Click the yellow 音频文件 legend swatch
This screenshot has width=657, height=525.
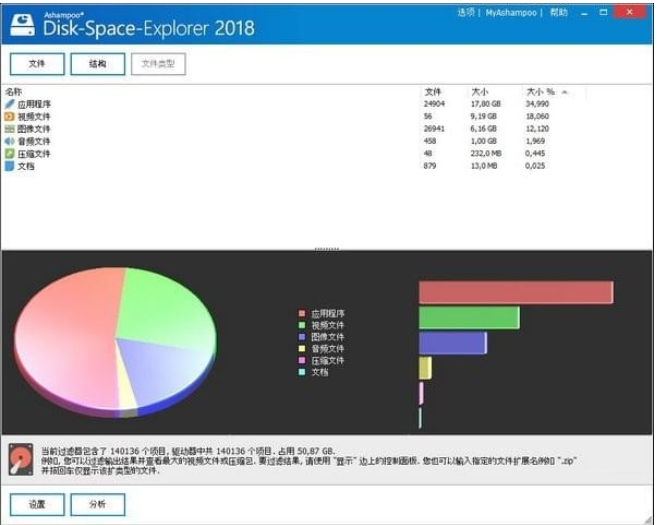[302, 349]
